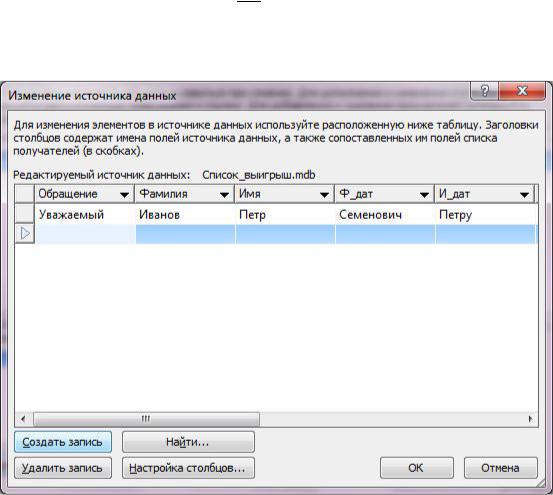Click the horizontal scrollbar left arrow
This screenshot has width=553, height=495.
pos(23,419)
